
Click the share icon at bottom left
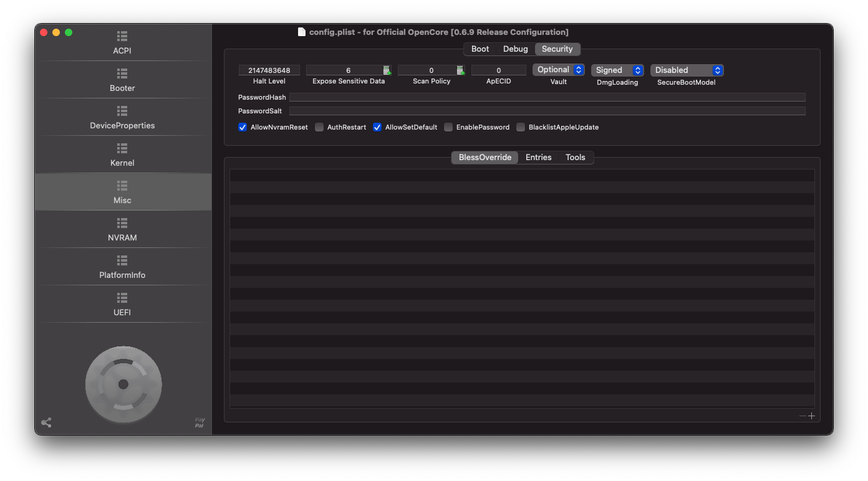pos(46,422)
